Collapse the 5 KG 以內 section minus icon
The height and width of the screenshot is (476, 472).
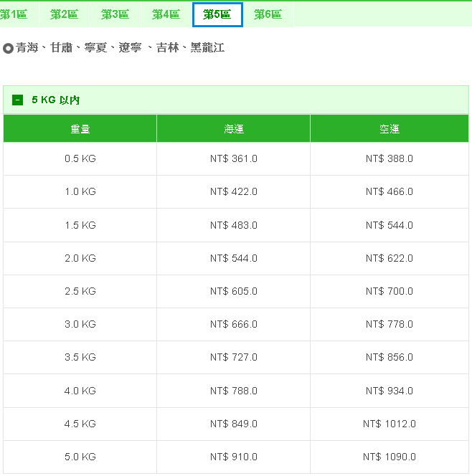coord(18,100)
